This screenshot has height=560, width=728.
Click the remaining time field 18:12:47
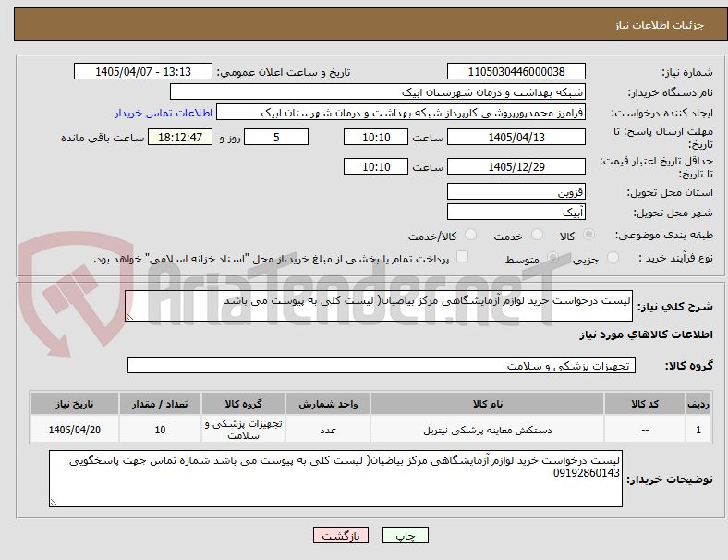click(x=180, y=138)
